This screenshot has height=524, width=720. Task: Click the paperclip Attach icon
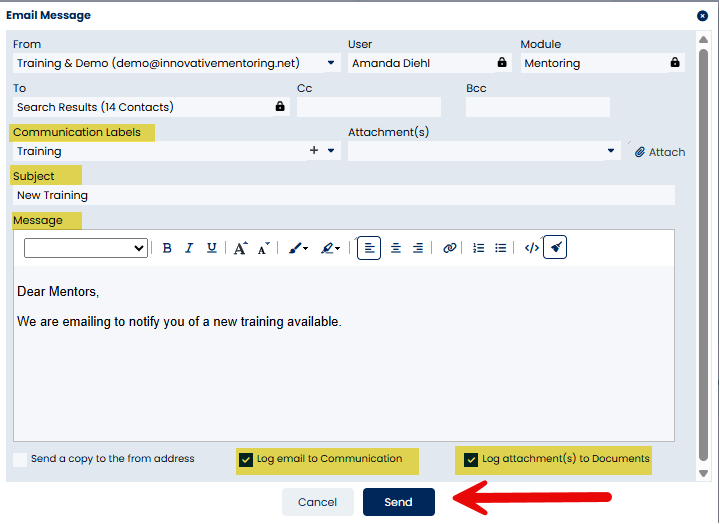[640, 152]
